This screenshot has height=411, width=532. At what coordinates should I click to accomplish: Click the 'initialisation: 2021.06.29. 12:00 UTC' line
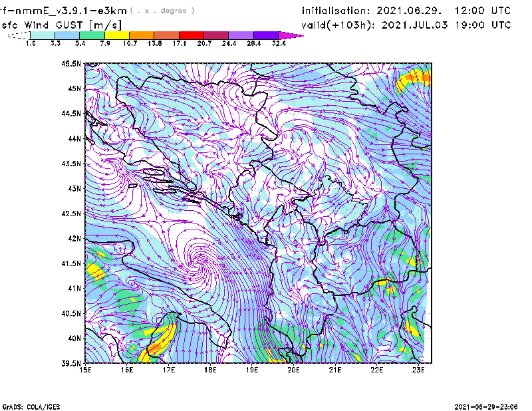tap(406, 11)
